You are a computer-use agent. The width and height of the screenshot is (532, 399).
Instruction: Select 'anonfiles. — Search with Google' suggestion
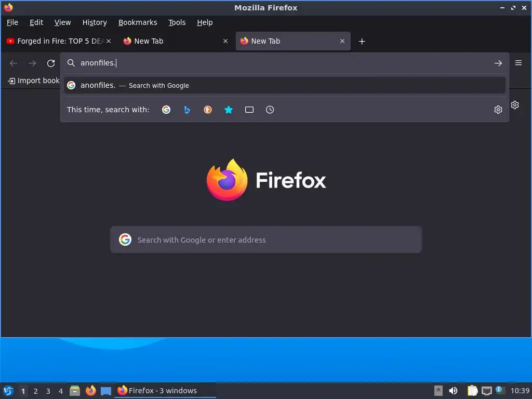coord(284,85)
